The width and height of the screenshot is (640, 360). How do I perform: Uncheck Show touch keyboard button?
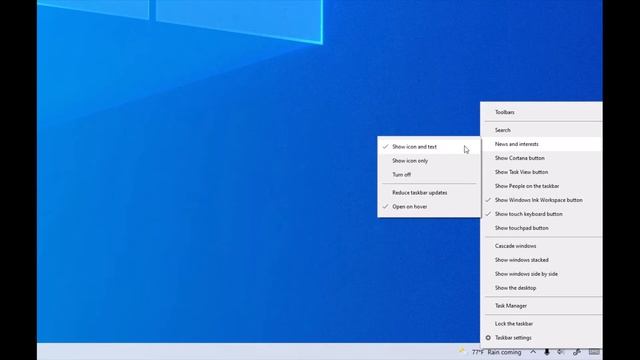542,214
